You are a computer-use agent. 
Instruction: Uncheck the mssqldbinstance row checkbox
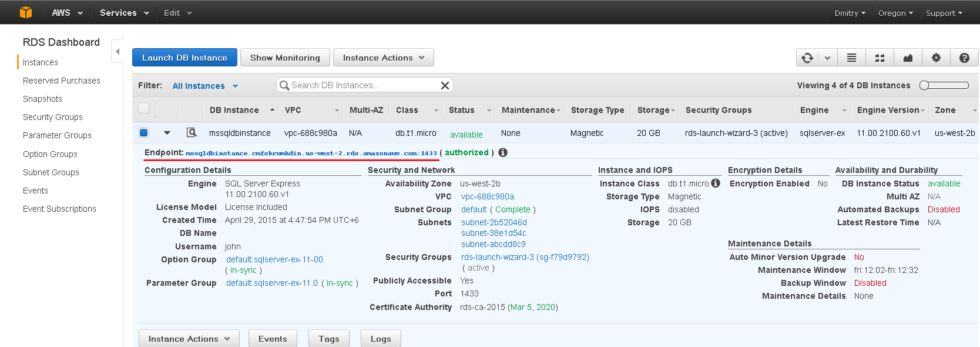[x=143, y=132]
